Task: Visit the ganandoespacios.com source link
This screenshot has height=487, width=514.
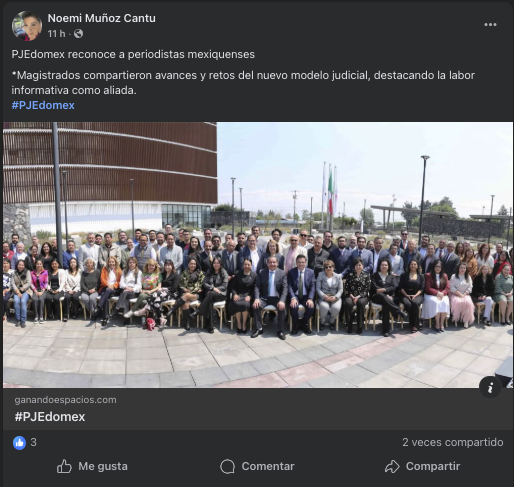Action: click(65, 400)
